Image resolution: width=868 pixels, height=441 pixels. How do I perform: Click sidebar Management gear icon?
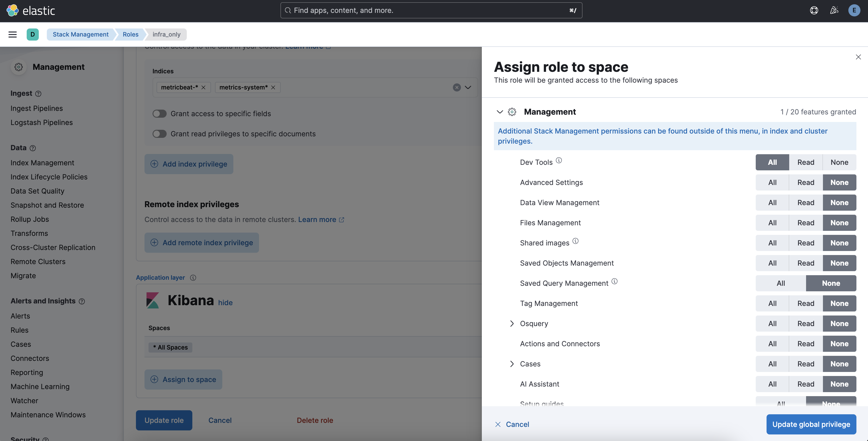click(x=19, y=67)
